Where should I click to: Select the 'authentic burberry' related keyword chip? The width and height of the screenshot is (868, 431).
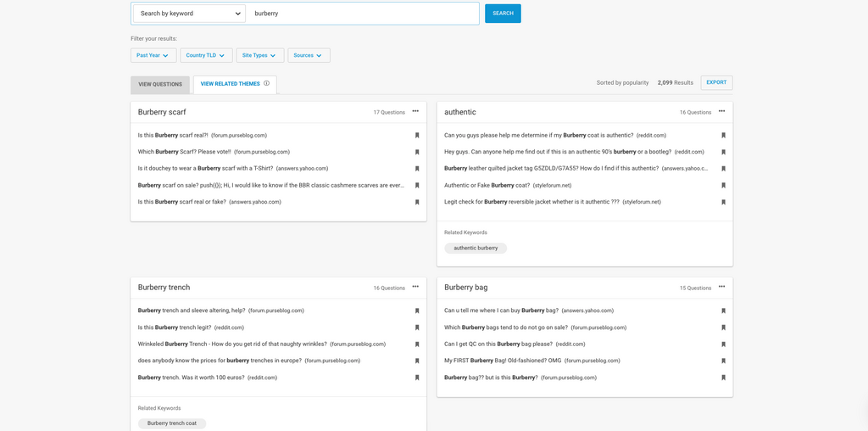[476, 249]
